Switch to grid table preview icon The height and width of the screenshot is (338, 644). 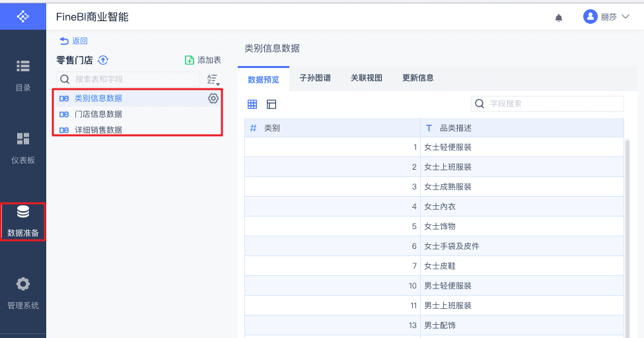[x=252, y=104]
